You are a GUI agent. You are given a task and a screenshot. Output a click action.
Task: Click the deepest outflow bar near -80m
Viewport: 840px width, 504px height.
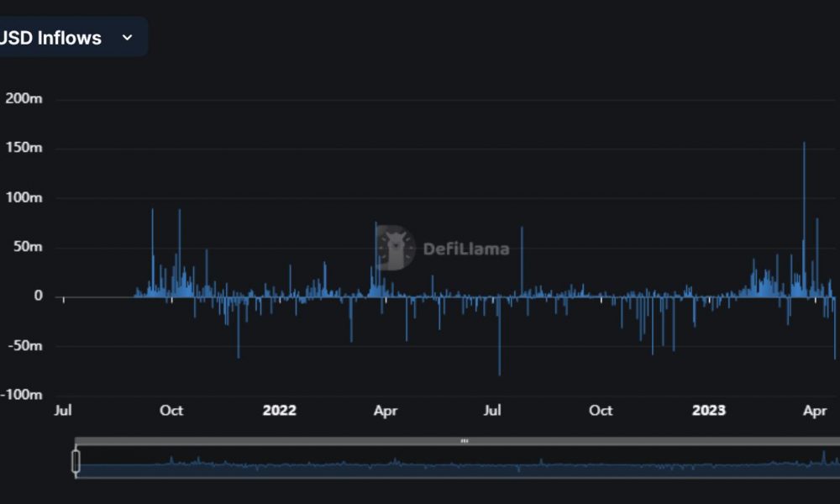499,336
